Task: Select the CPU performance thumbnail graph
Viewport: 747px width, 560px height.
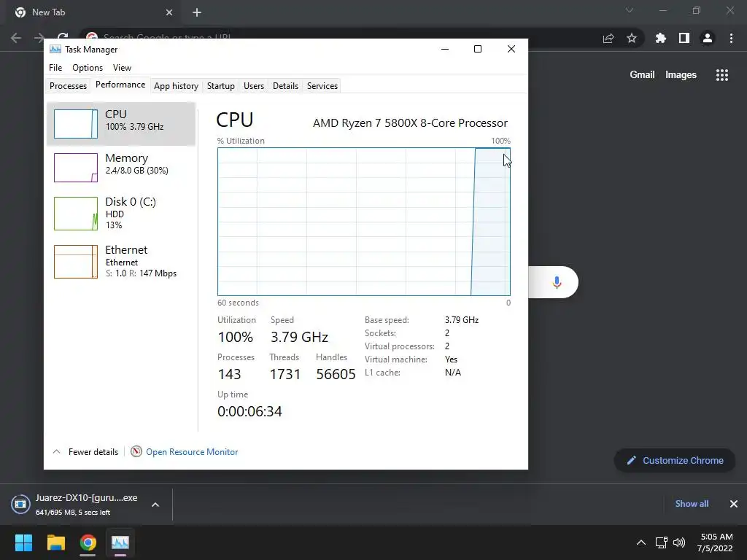Action: pyautogui.click(x=76, y=124)
